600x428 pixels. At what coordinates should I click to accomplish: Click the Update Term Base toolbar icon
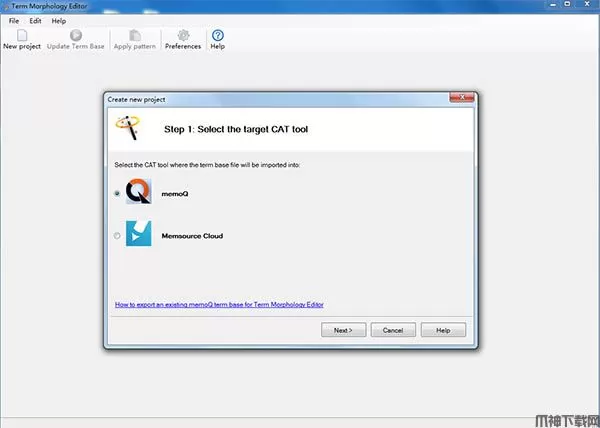pos(76,36)
